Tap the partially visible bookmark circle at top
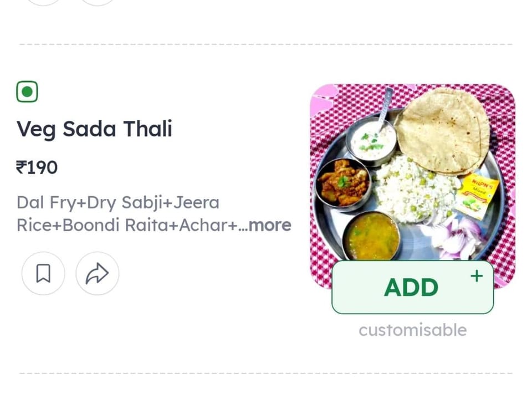The image size is (532, 399). tap(43, 2)
